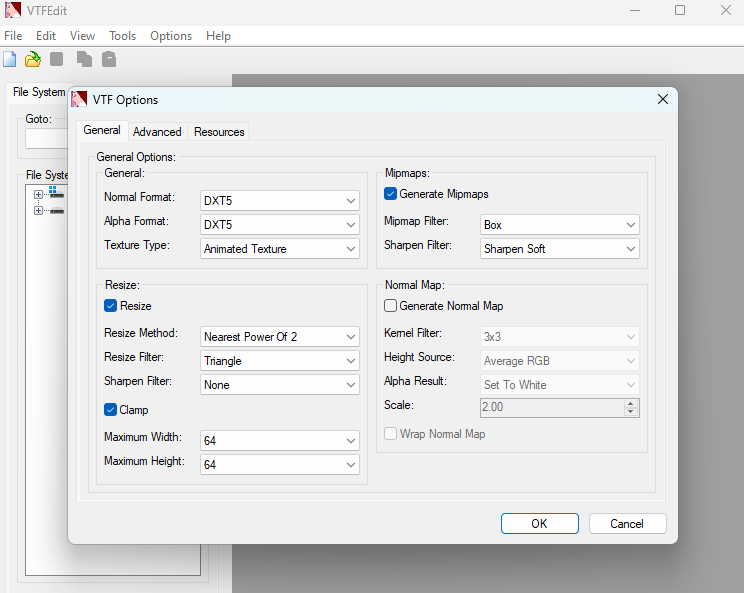
Task: Select the second drive icon in tree
Action: click(x=56, y=211)
